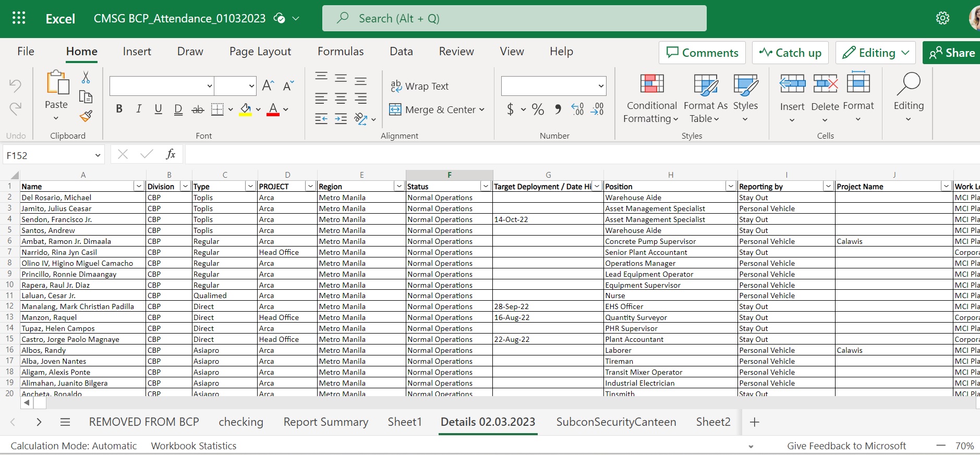Click the Middle Align icon
The image size is (980, 455).
341,79
